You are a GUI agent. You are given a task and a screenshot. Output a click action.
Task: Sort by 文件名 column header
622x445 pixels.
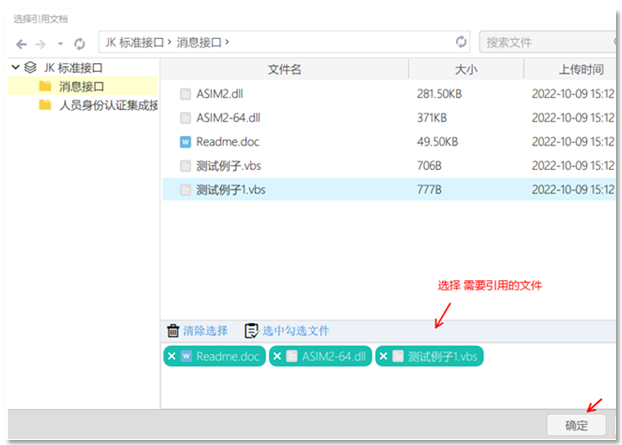click(284, 69)
